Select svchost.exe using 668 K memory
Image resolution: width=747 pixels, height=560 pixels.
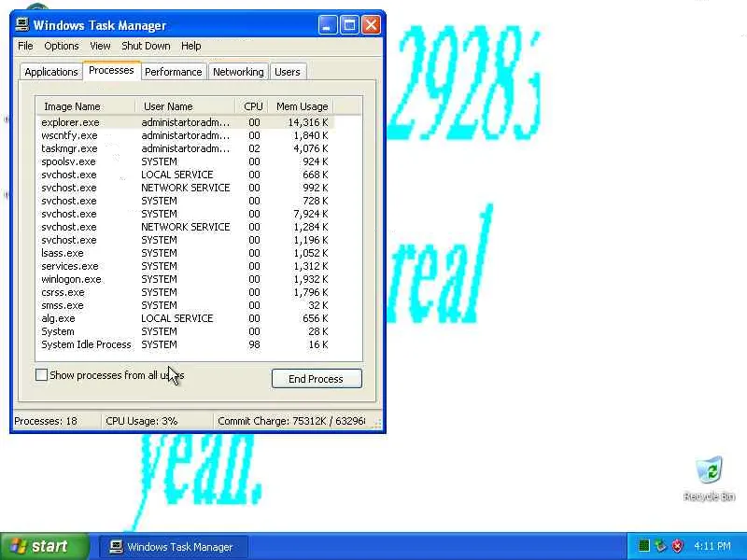pos(186,175)
